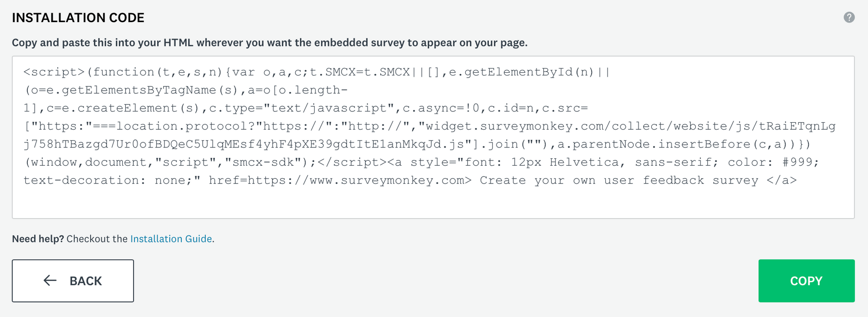The width and height of the screenshot is (868, 317).
Task: Click the opening <script> tag in code
Action: 54,72
